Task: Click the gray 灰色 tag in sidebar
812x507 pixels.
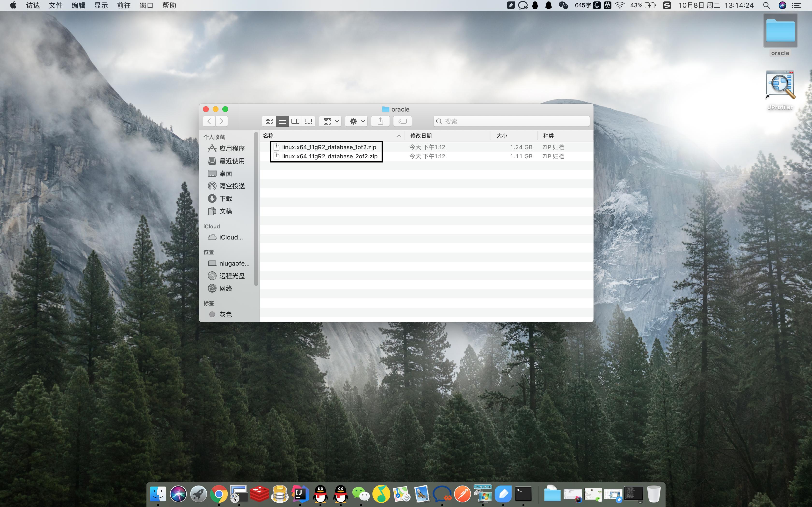Action: pyautogui.click(x=225, y=314)
